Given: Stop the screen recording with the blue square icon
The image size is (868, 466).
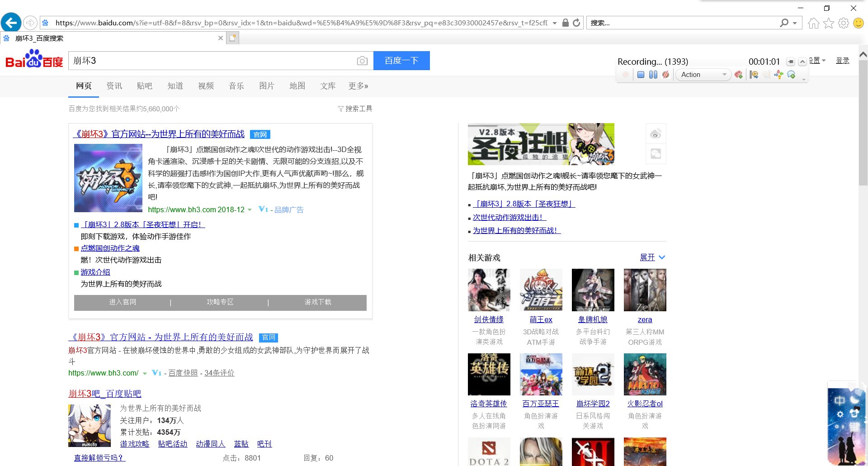Looking at the screenshot, I should point(641,75).
